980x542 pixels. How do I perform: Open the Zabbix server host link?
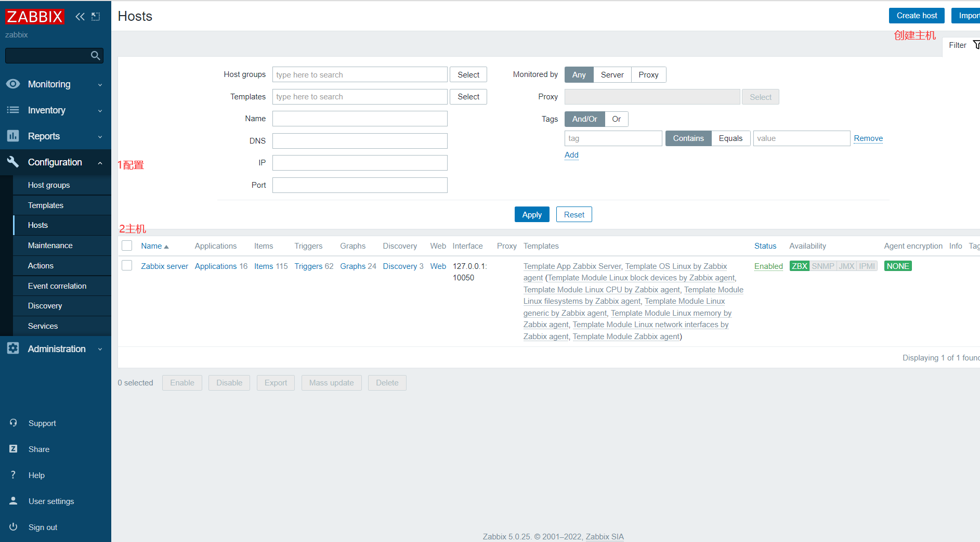pos(164,266)
